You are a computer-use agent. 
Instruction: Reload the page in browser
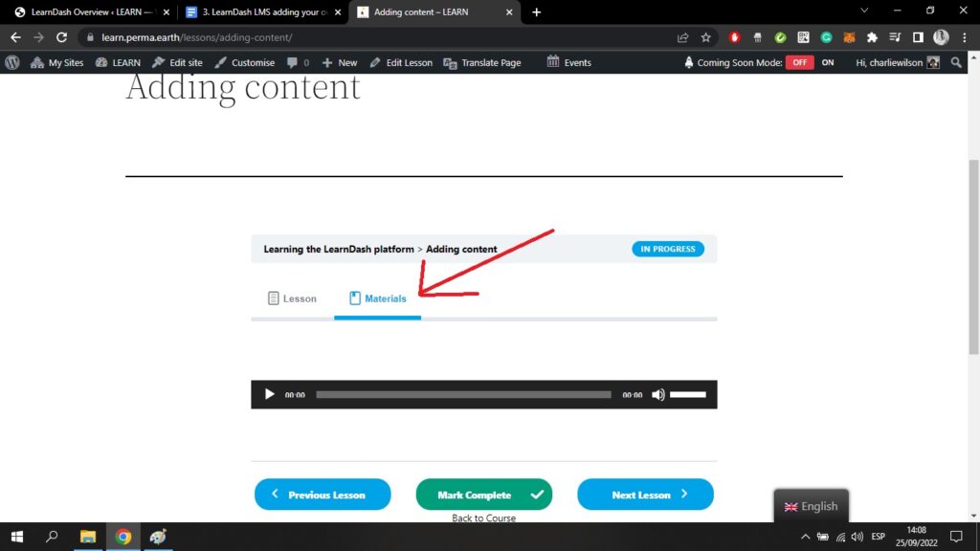[x=62, y=37]
